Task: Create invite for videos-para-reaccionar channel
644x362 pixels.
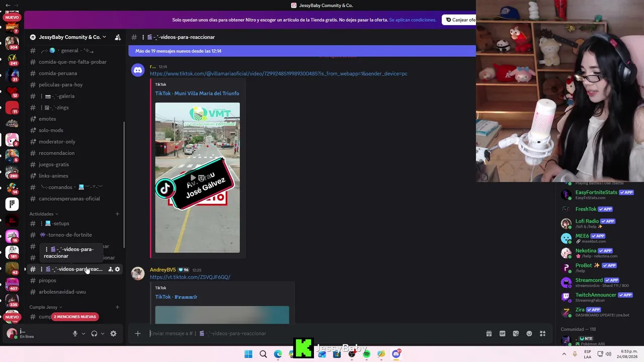Action: [111, 269]
